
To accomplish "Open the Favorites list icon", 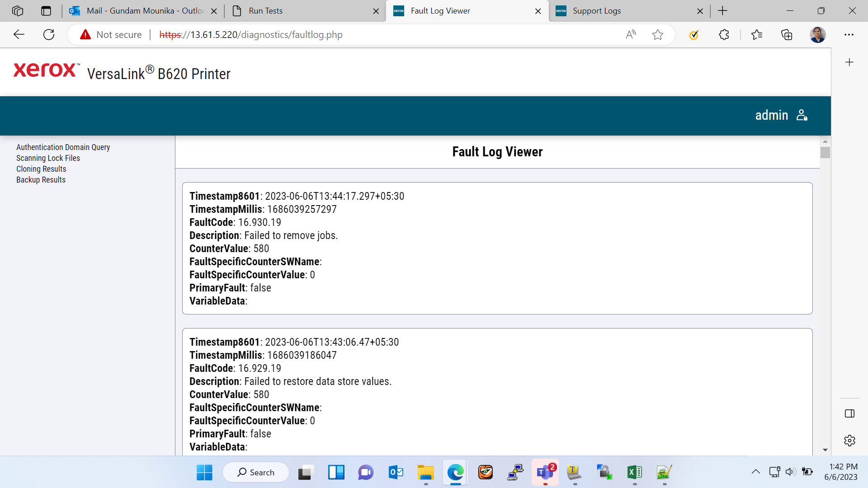I will coord(756,35).
